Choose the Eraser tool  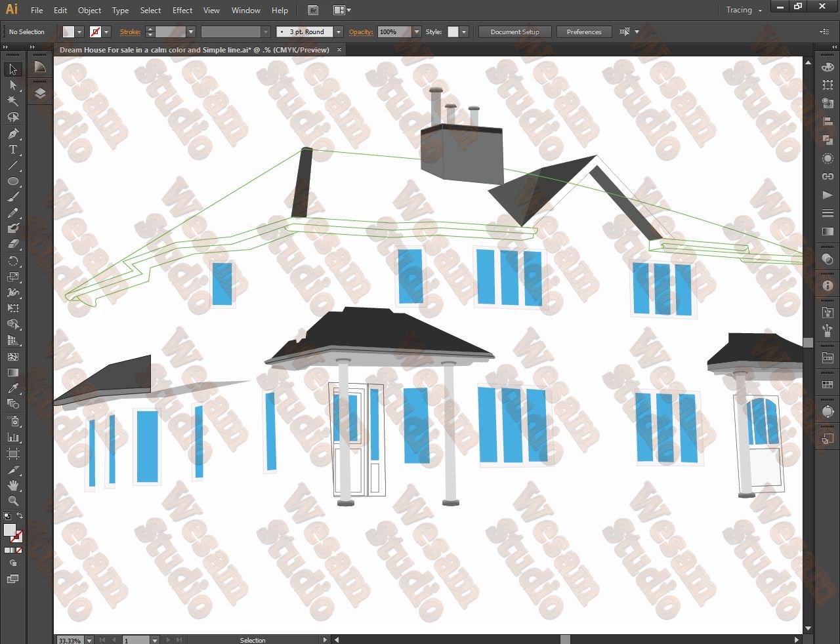(x=13, y=244)
